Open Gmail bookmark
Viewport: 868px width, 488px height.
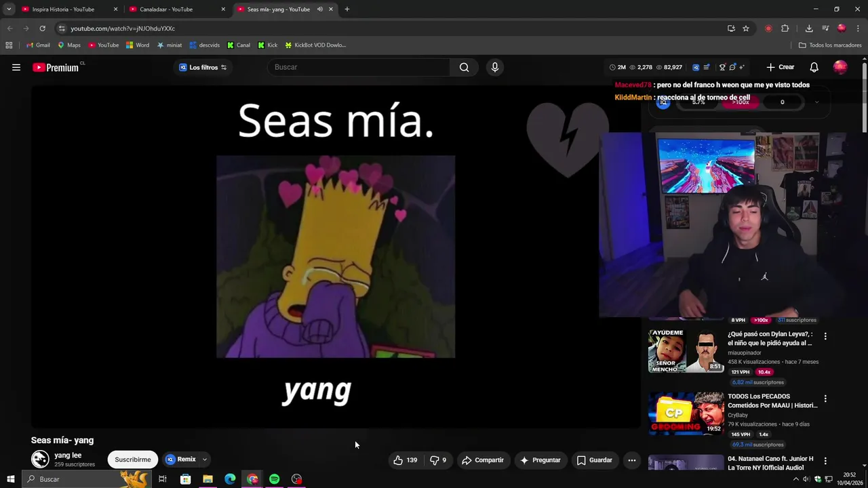pos(38,45)
